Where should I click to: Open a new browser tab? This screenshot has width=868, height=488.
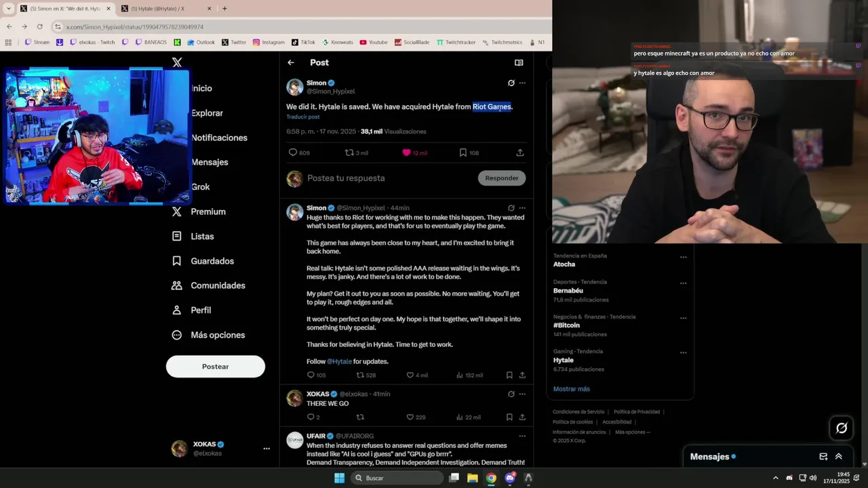click(224, 9)
